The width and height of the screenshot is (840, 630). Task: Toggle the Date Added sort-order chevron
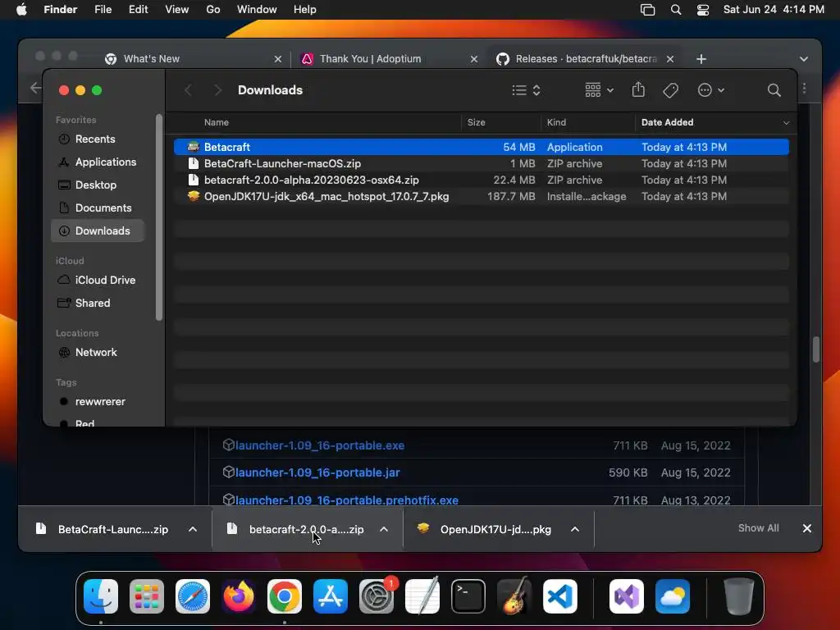tap(786, 123)
